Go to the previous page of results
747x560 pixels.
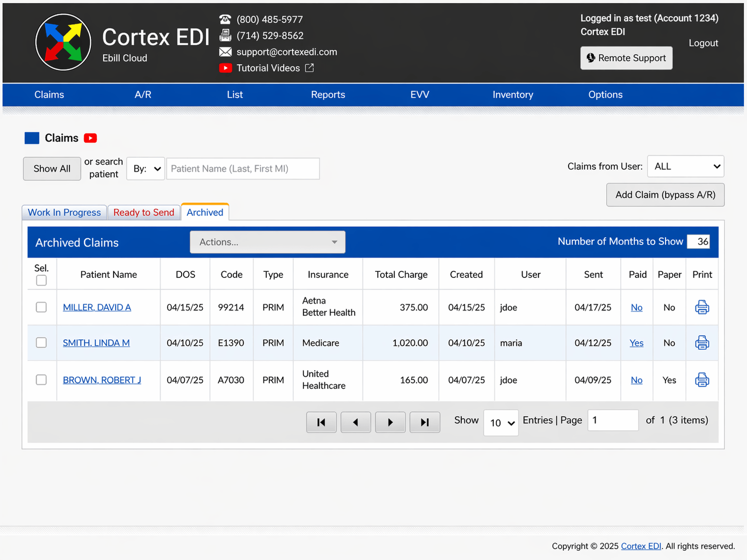356,422
